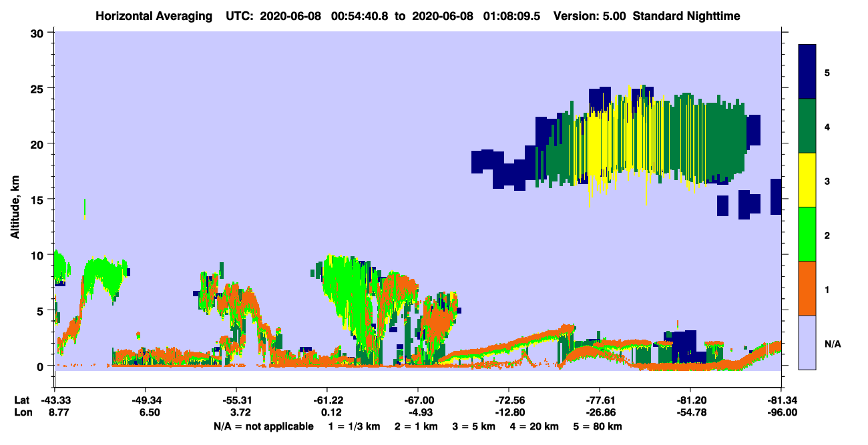Click the longitude value -96.00
Image resolution: width=868 pixels, height=445 pixels.
pyautogui.click(x=781, y=413)
